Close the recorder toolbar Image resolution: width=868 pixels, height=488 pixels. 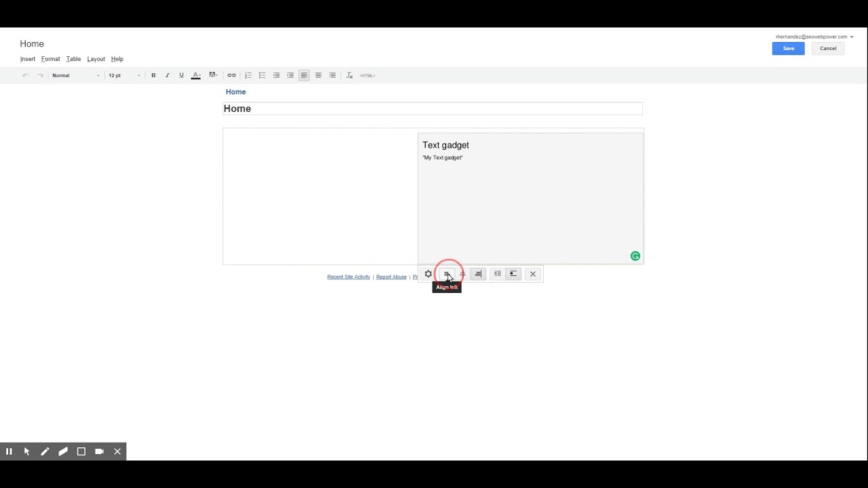pyautogui.click(x=117, y=451)
